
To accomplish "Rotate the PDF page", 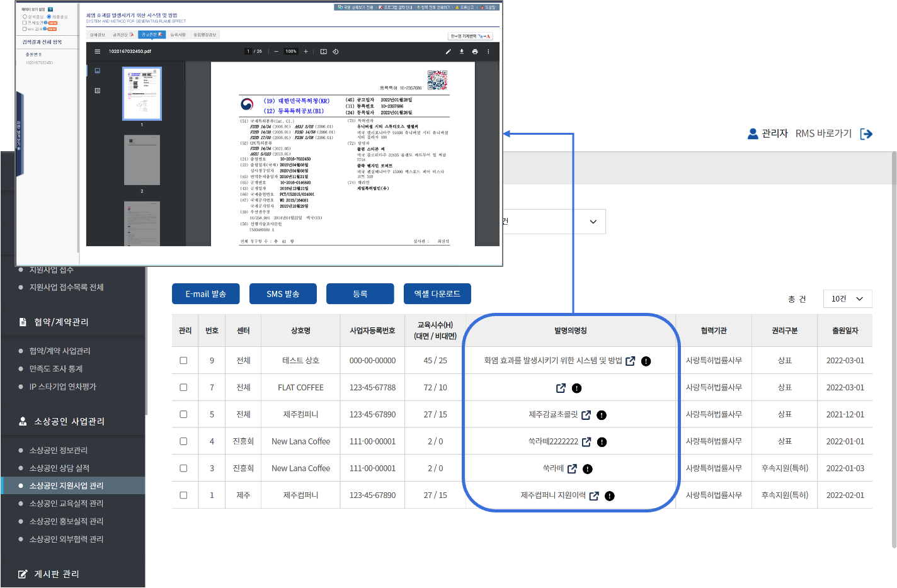I will coord(336,52).
